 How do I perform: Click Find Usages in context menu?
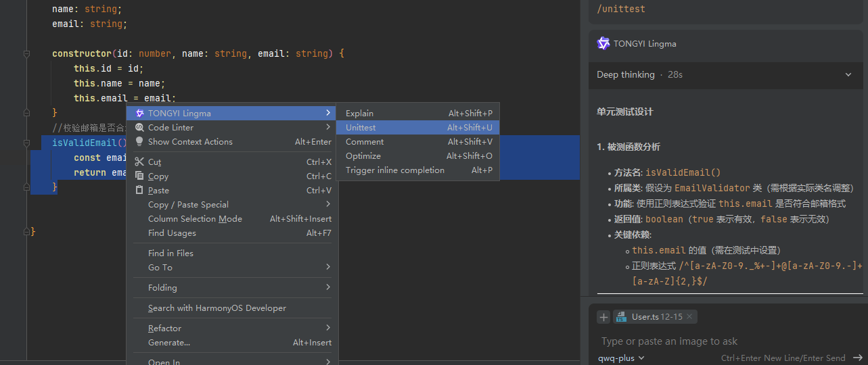point(172,233)
